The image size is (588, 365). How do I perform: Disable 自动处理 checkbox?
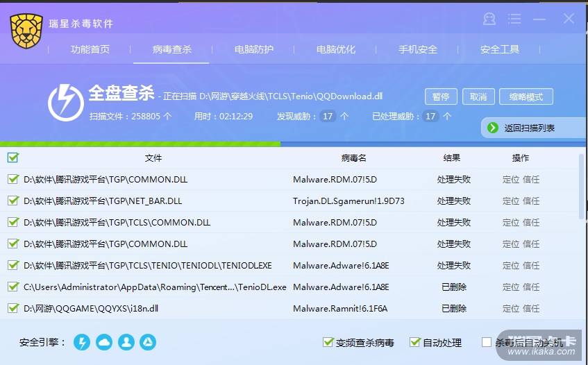[x=414, y=342]
